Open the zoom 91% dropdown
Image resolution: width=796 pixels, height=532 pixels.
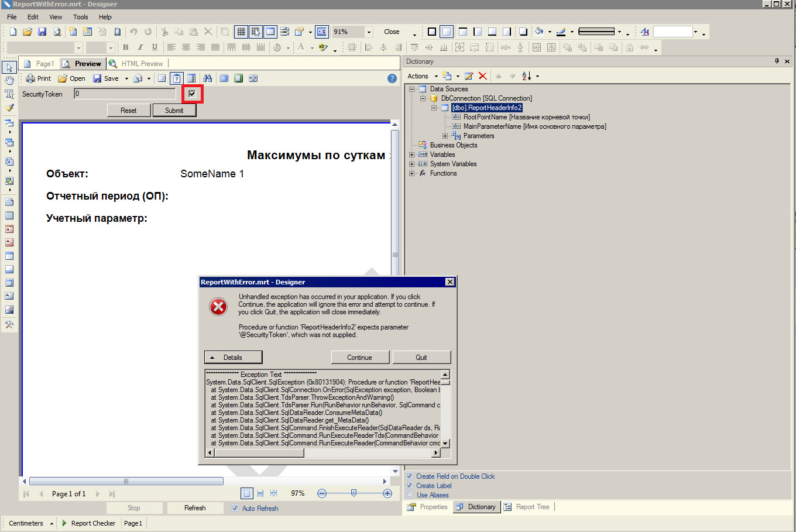tap(369, 32)
